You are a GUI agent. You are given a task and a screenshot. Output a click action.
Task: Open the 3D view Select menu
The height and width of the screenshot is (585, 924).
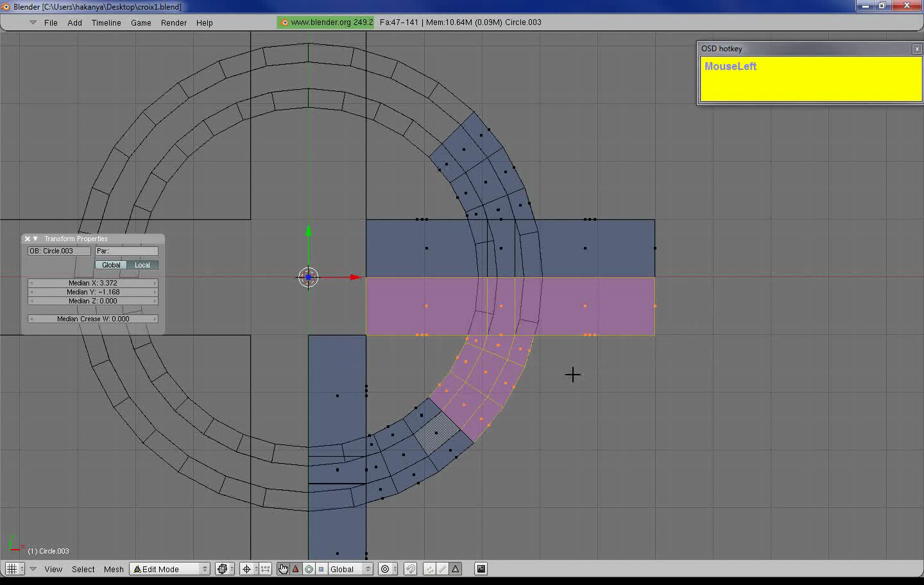(83, 569)
